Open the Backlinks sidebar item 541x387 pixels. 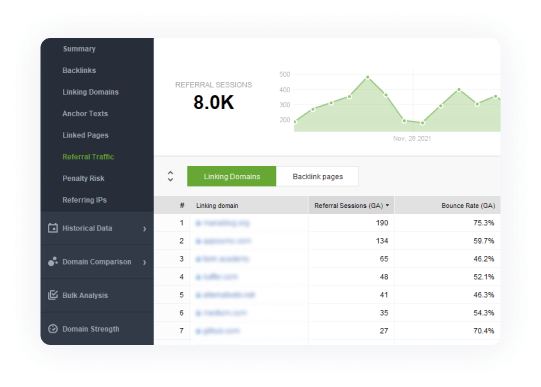point(79,70)
